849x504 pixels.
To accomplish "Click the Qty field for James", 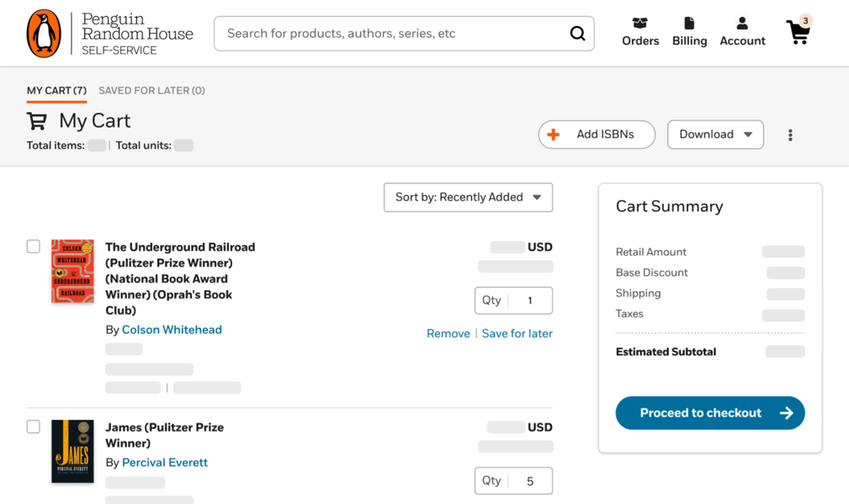I will tap(513, 480).
